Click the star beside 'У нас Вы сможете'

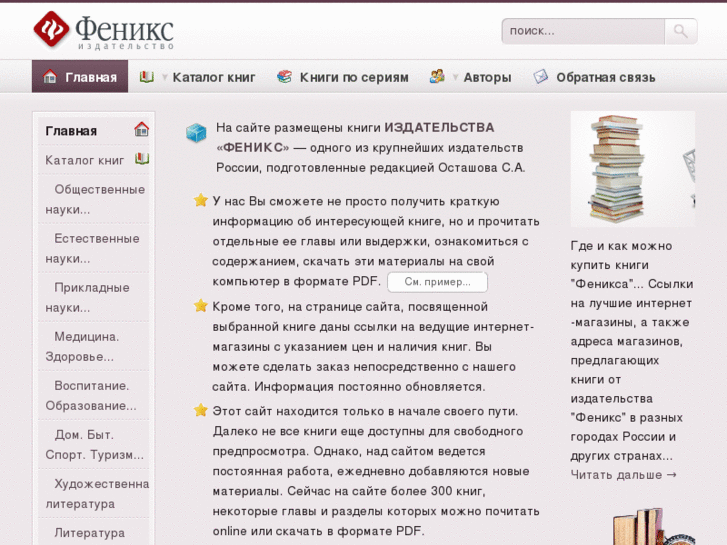click(200, 200)
